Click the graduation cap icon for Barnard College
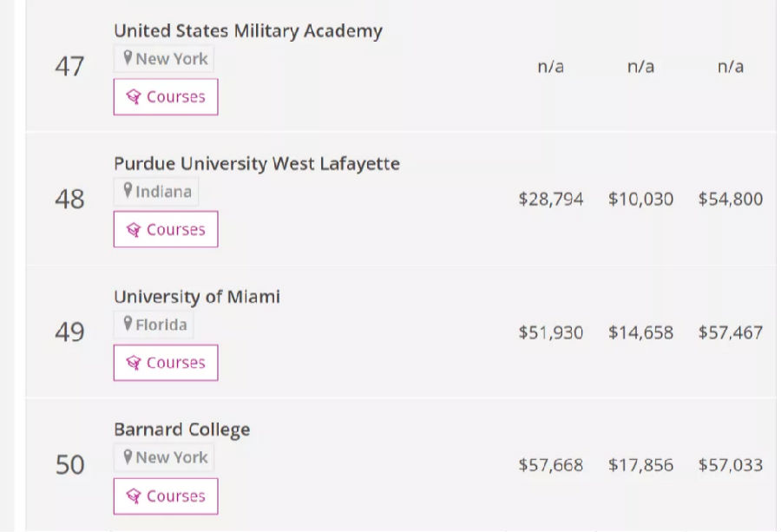Image resolution: width=781 pixels, height=532 pixels. click(x=134, y=496)
